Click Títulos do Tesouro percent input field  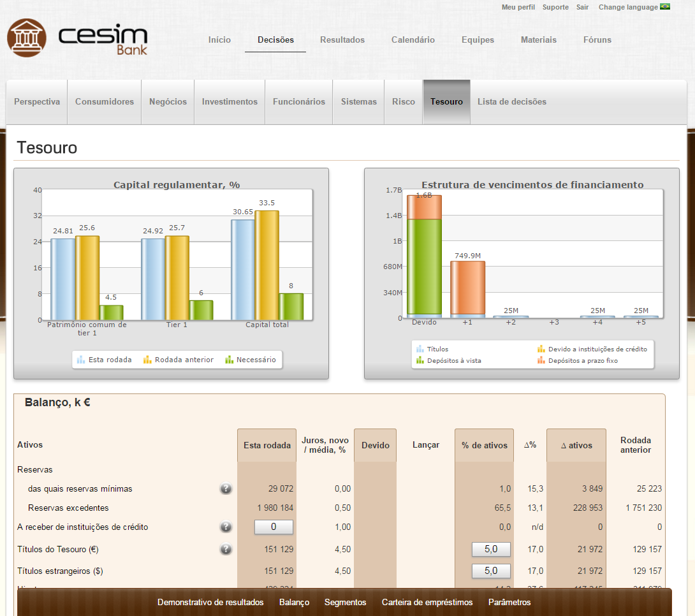pos(491,549)
